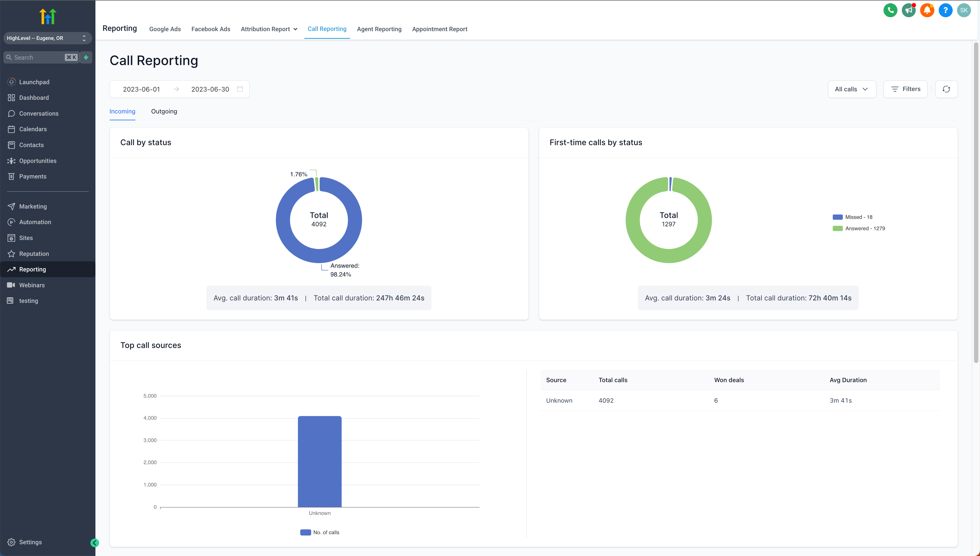Open Opportunities from the sidebar

(38, 161)
